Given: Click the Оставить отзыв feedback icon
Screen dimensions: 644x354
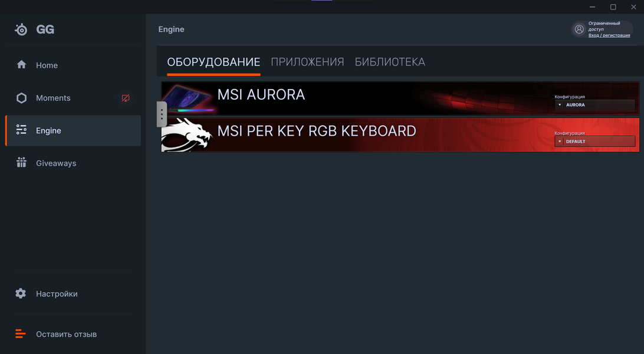Looking at the screenshot, I should (x=21, y=334).
